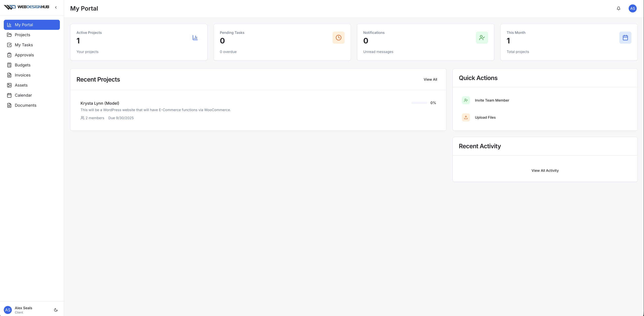This screenshot has width=644, height=316.
Task: Click the Pending Tasks clock icon
Action: 338,37
